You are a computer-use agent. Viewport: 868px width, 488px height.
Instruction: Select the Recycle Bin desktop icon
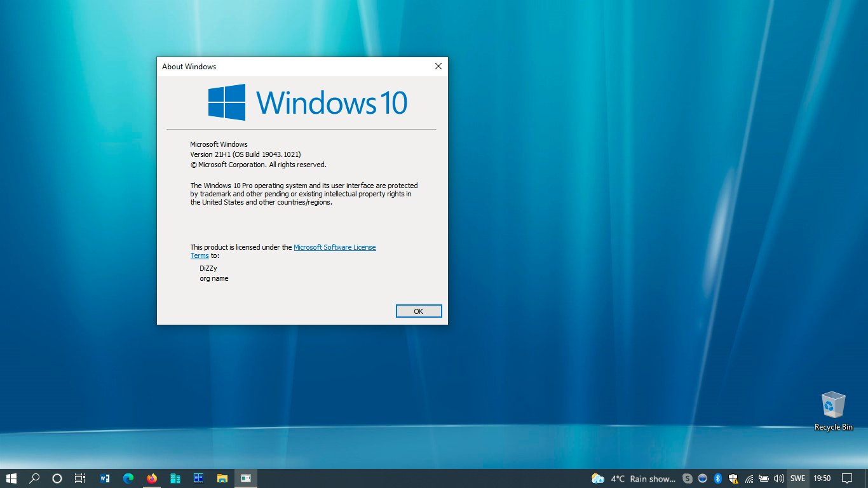click(x=834, y=411)
